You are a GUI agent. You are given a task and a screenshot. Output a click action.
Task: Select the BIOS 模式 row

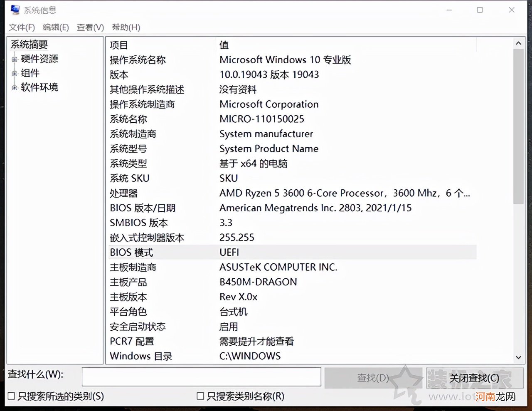(x=292, y=253)
